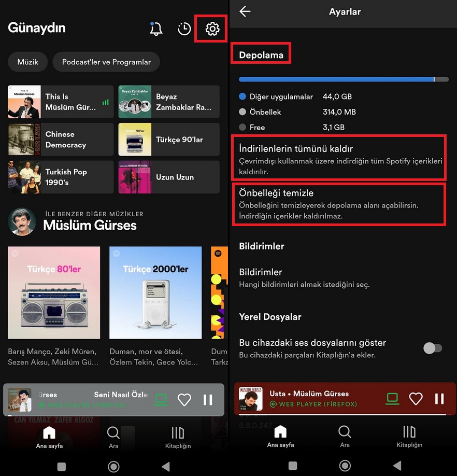This screenshot has width=457, height=476.
Task: Pause the Usta track
Action: [439, 399]
